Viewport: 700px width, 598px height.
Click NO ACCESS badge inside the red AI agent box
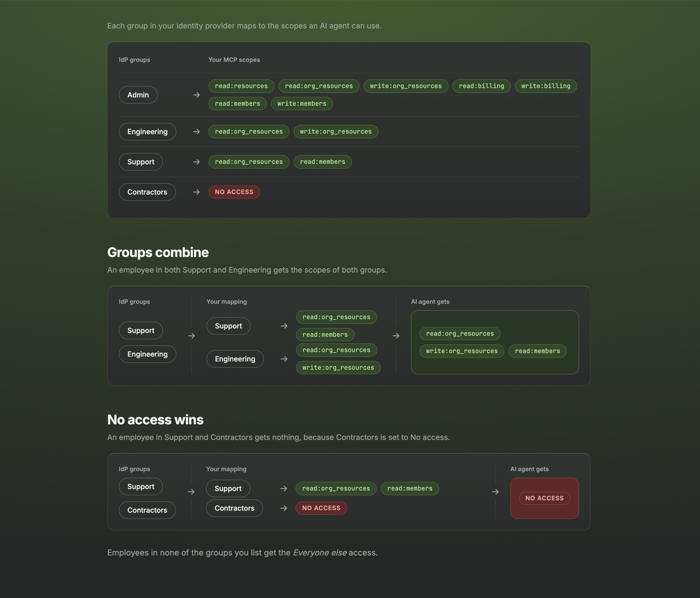(x=545, y=498)
